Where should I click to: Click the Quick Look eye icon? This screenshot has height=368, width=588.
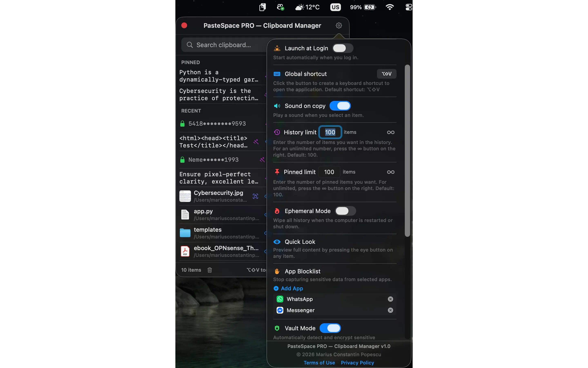[x=277, y=242]
